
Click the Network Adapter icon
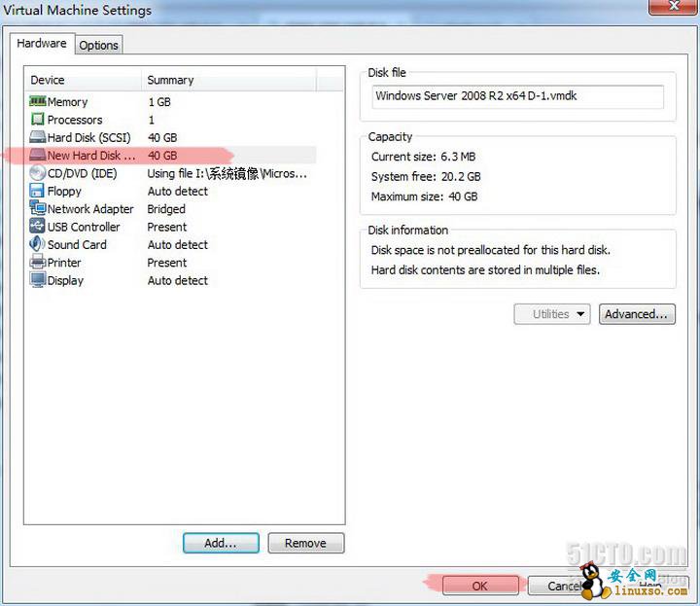tap(38, 209)
